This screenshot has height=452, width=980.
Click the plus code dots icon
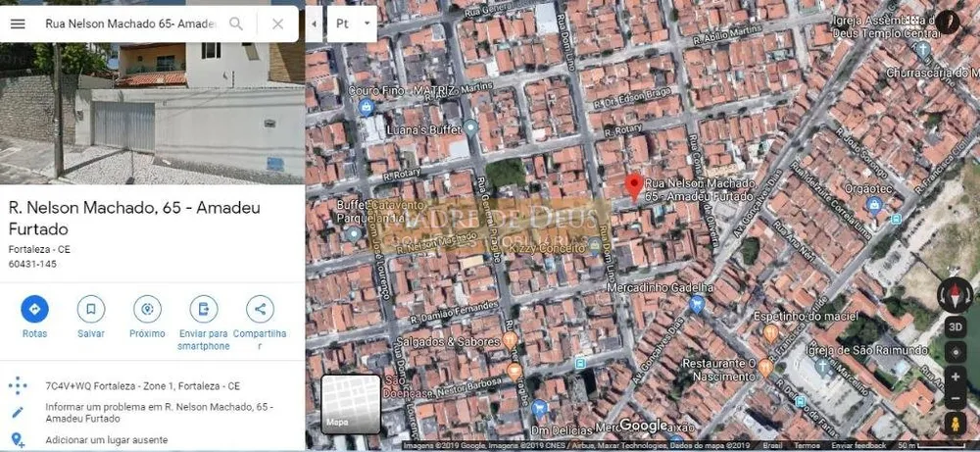[18, 385]
